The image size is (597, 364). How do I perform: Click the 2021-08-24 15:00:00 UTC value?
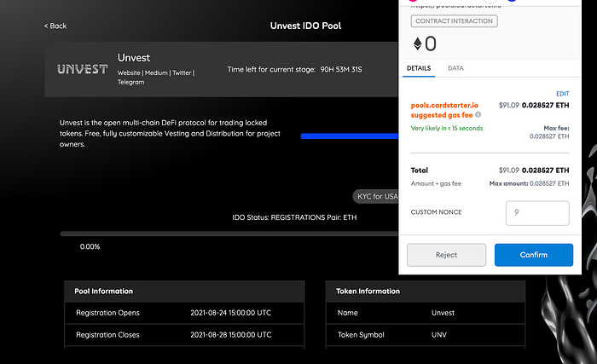pos(231,313)
